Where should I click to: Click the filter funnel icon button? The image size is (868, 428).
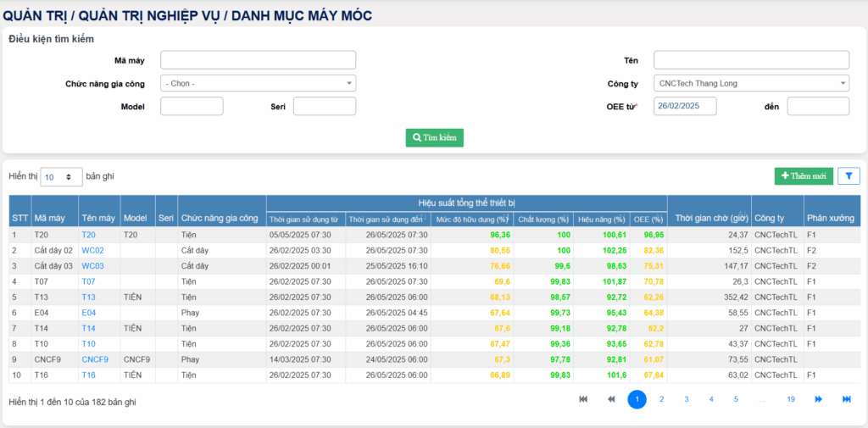(849, 176)
